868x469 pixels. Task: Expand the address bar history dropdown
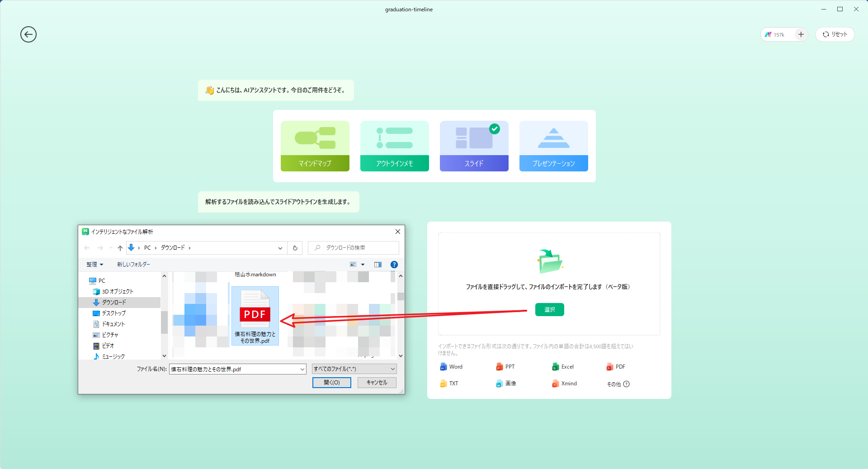coord(280,248)
